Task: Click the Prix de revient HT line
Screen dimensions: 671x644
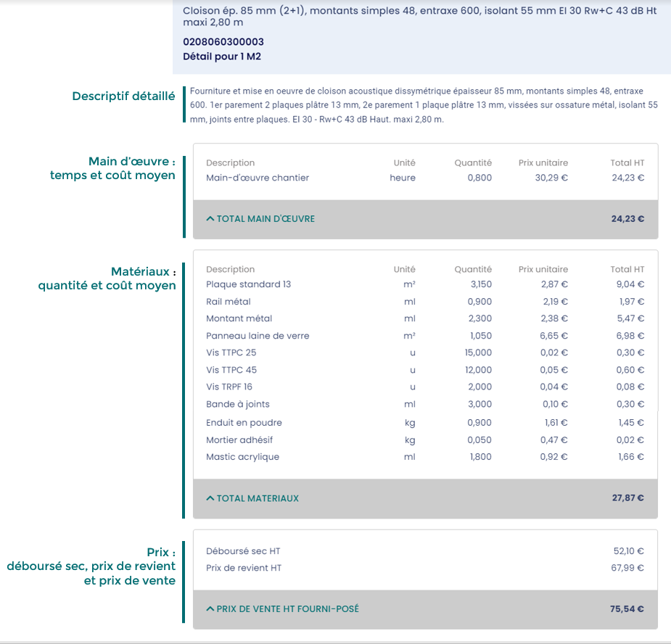Action: coord(243,568)
